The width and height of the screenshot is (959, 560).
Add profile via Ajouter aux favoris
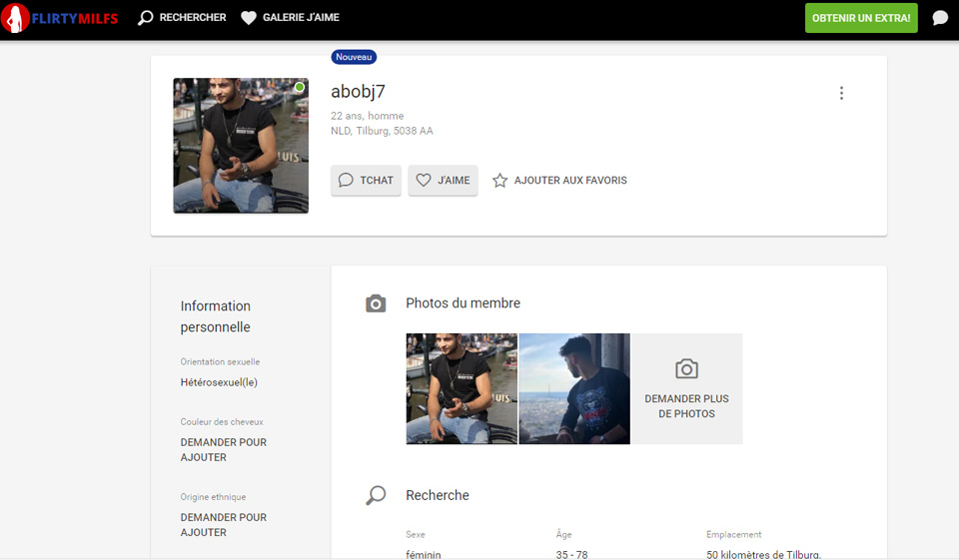[570, 181]
